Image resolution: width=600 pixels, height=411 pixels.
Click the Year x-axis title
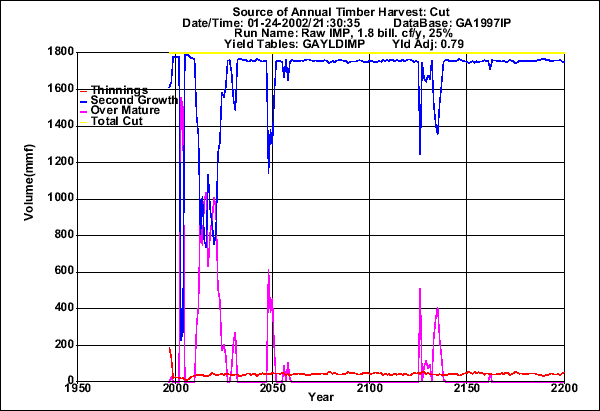(321, 398)
